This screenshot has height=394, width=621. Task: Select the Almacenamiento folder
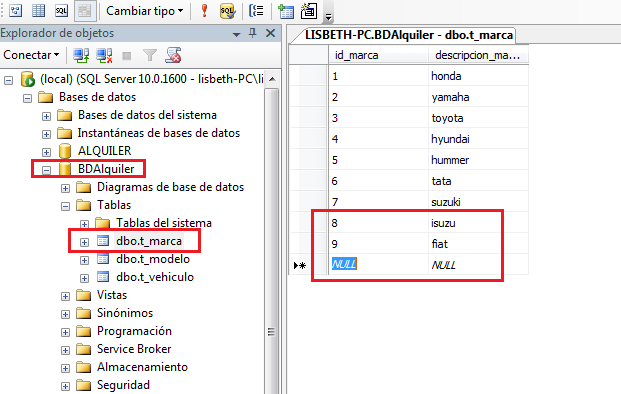coord(142,367)
